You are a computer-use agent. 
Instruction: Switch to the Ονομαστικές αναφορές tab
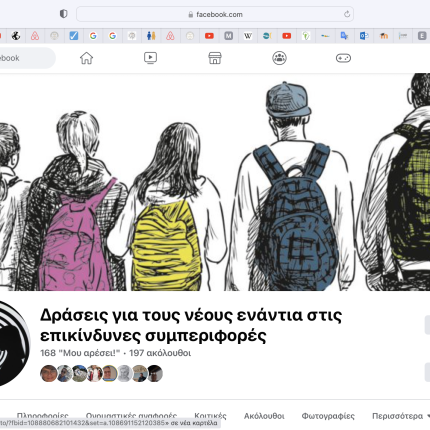(x=131, y=416)
